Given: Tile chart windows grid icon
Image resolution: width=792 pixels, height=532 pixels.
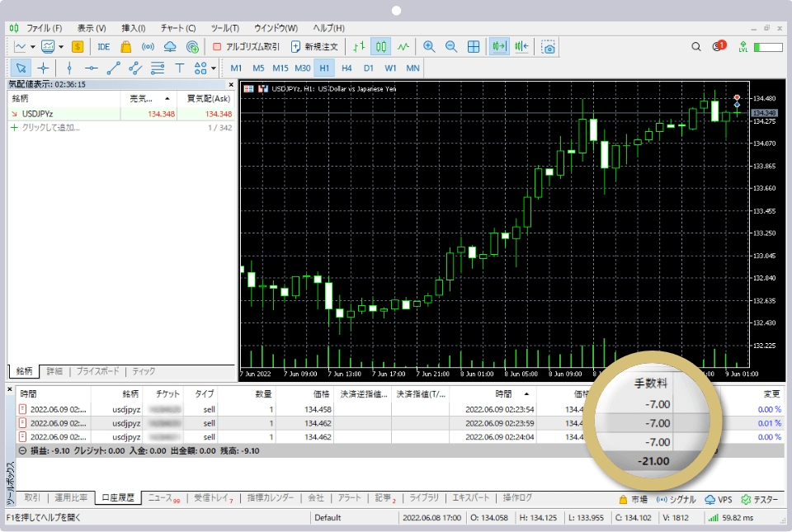Looking at the screenshot, I should point(474,47).
